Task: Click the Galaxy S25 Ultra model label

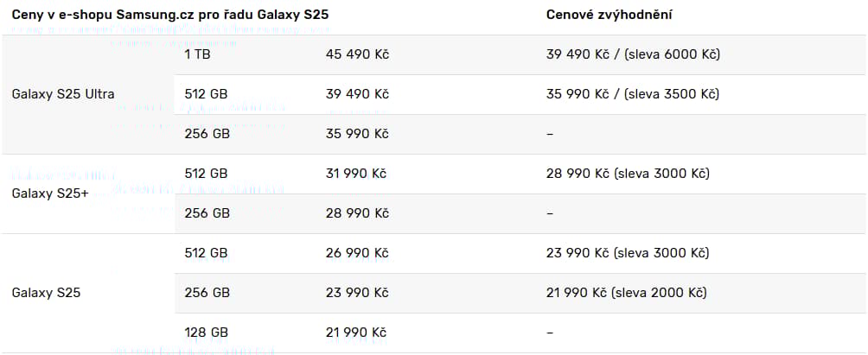Action: [x=63, y=94]
